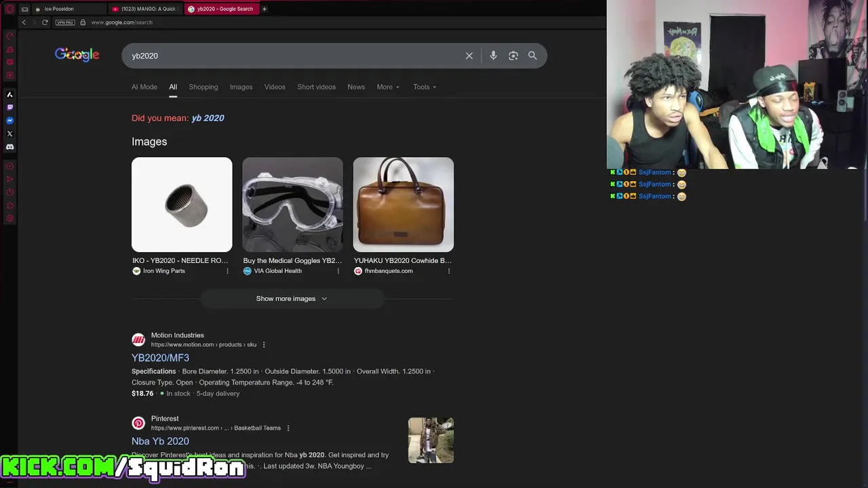
Task: Open the News results tab
Action: click(x=356, y=87)
